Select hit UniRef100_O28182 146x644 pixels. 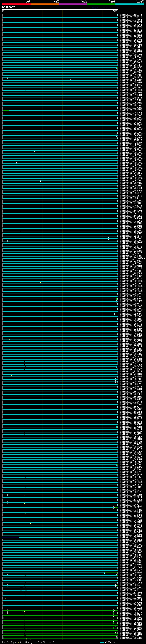pyautogui.click(x=131, y=628)
